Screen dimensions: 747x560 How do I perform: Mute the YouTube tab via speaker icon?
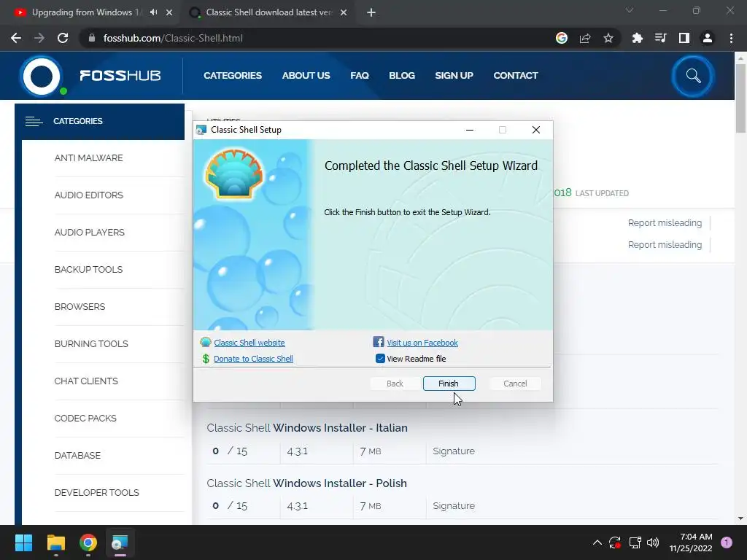coord(153,12)
